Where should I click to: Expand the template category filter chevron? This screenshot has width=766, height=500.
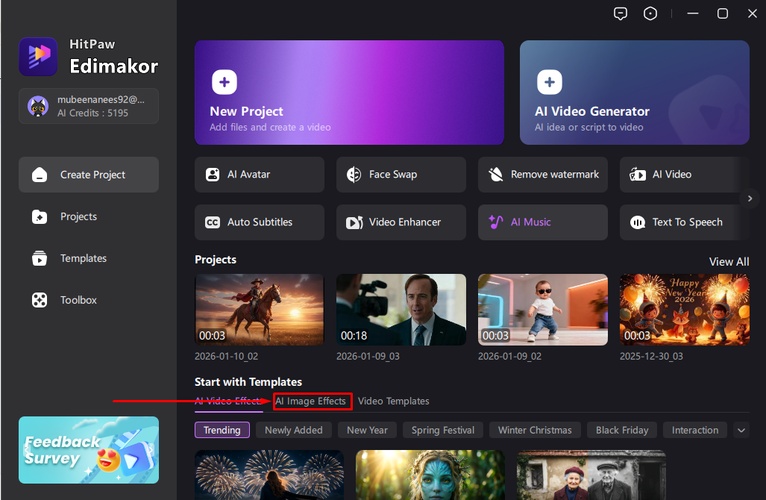pos(741,430)
